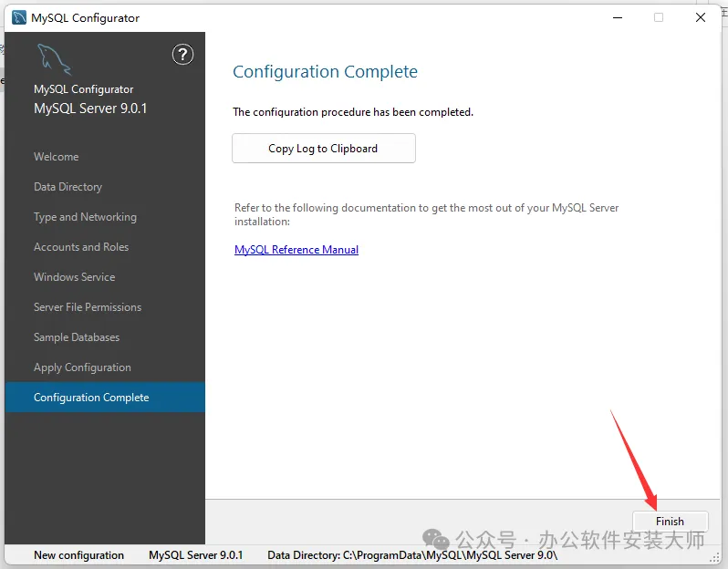Open the help question mark icon
The width and height of the screenshot is (728, 569).
point(183,55)
